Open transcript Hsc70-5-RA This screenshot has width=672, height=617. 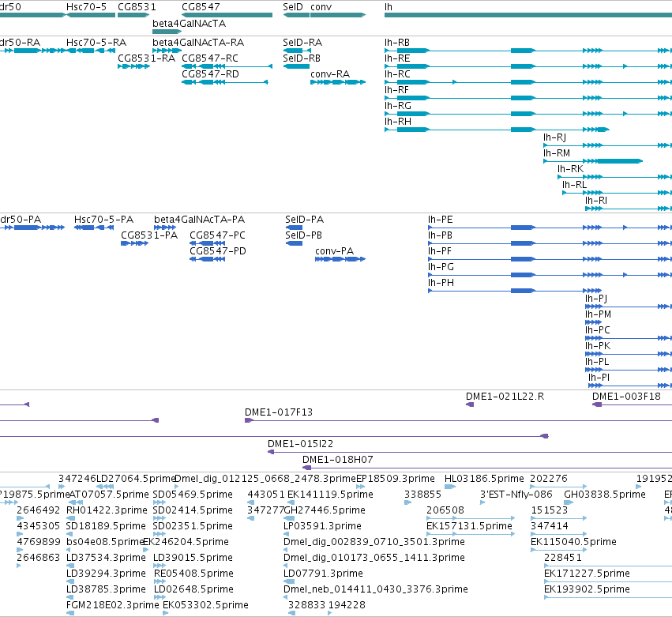pos(96,43)
